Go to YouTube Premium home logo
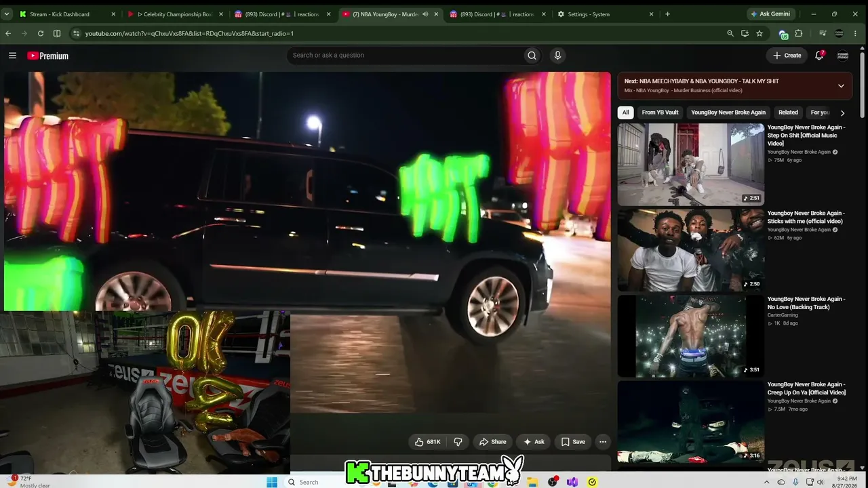Screen dimensions: 868x488 pos(48,56)
